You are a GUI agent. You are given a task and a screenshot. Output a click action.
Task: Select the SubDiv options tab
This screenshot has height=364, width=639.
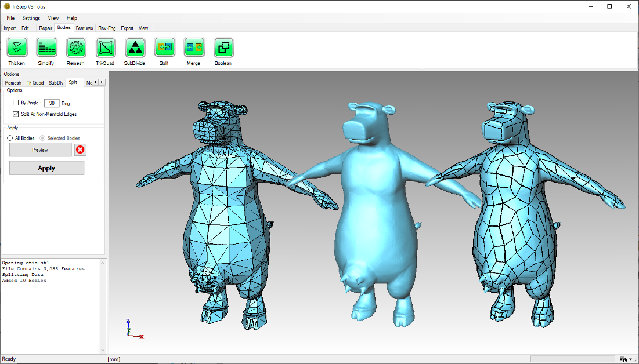coord(56,83)
